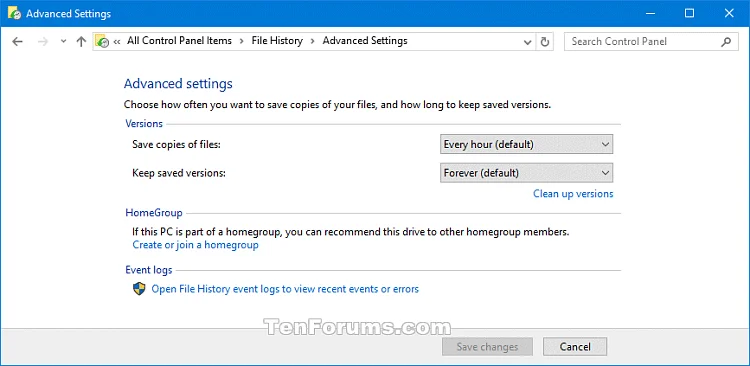The height and width of the screenshot is (366, 750).
Task: Click Clean up versions link
Action: tap(573, 194)
